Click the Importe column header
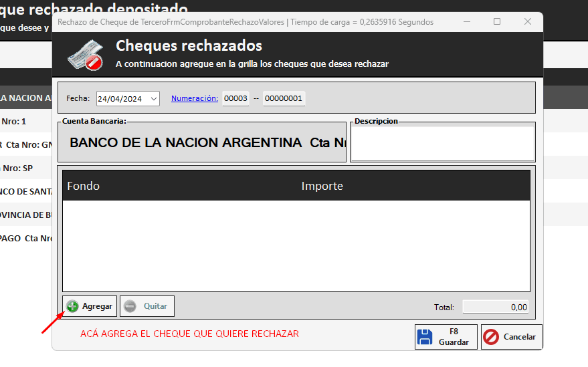The height and width of the screenshot is (367, 588). 322,186
